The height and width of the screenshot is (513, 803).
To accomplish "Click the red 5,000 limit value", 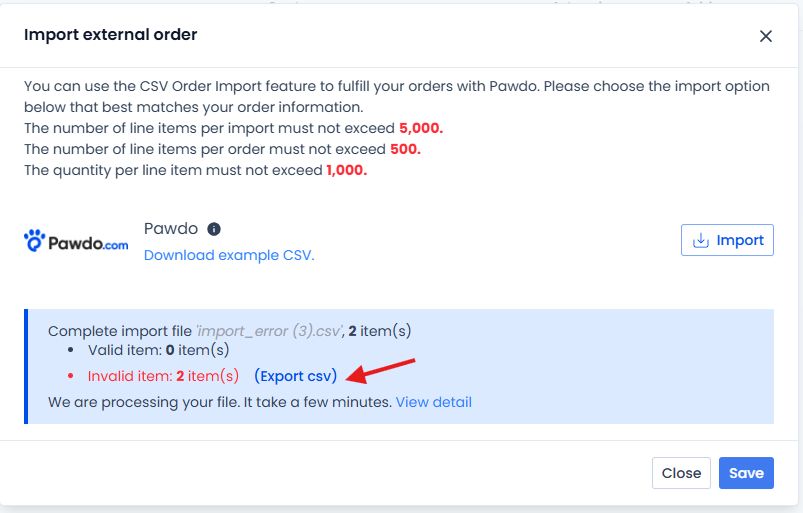I will [x=421, y=128].
